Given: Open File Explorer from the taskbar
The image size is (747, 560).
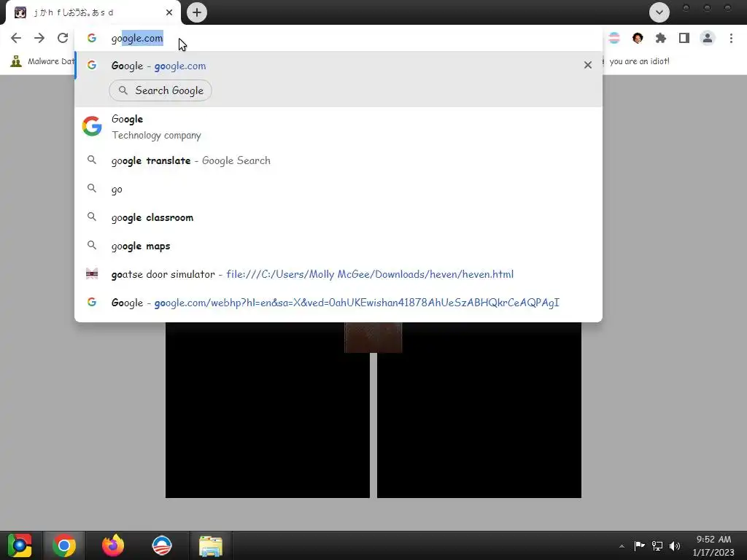Looking at the screenshot, I should point(211,545).
